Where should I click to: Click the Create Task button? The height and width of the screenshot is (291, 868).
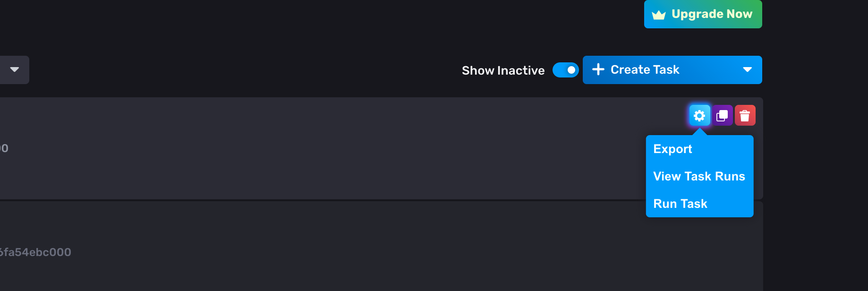coord(645,69)
